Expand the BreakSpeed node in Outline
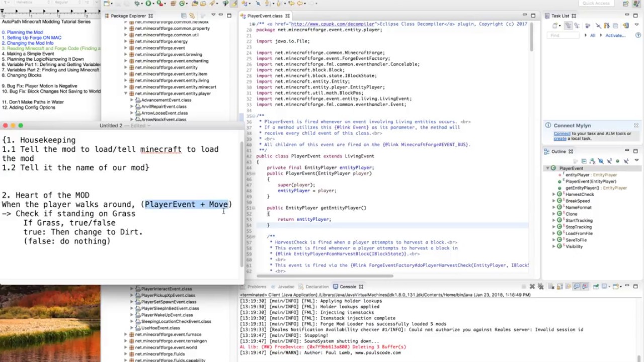Image resolution: width=644 pixels, height=362 pixels. (554, 201)
